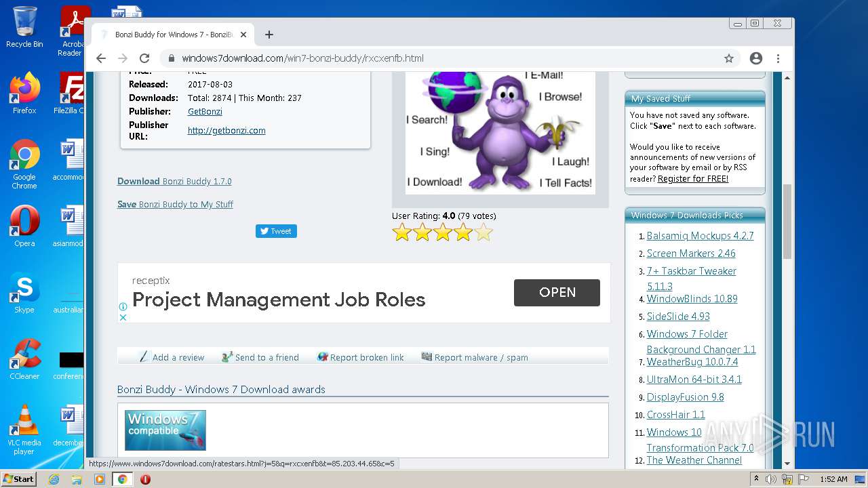Click Register for FREE! link

pos(693,179)
